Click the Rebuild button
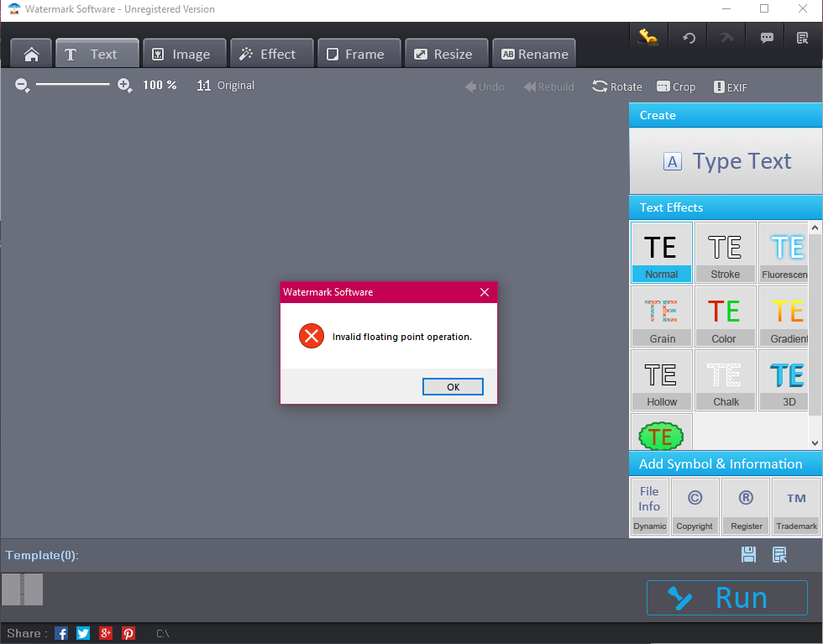Viewport: 823px width, 644px height. pyautogui.click(x=548, y=86)
